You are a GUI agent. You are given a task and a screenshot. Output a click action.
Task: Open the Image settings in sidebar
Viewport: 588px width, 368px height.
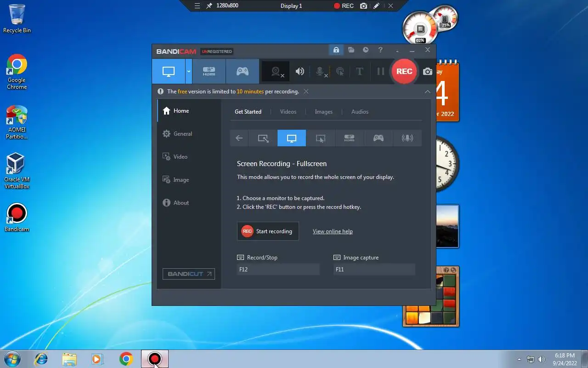click(x=189, y=180)
